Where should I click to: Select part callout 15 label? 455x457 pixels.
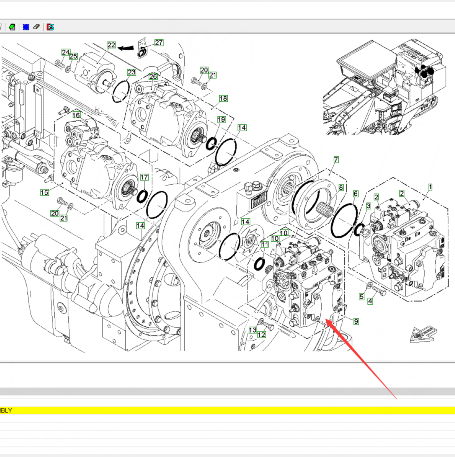44,192
